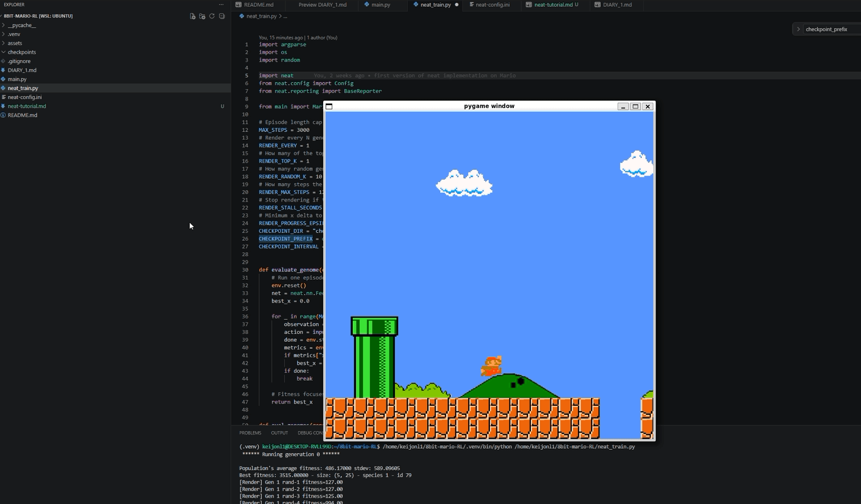
Task: Open the breadcrumb ellipsis after neat_train.py
Action: tap(285, 16)
